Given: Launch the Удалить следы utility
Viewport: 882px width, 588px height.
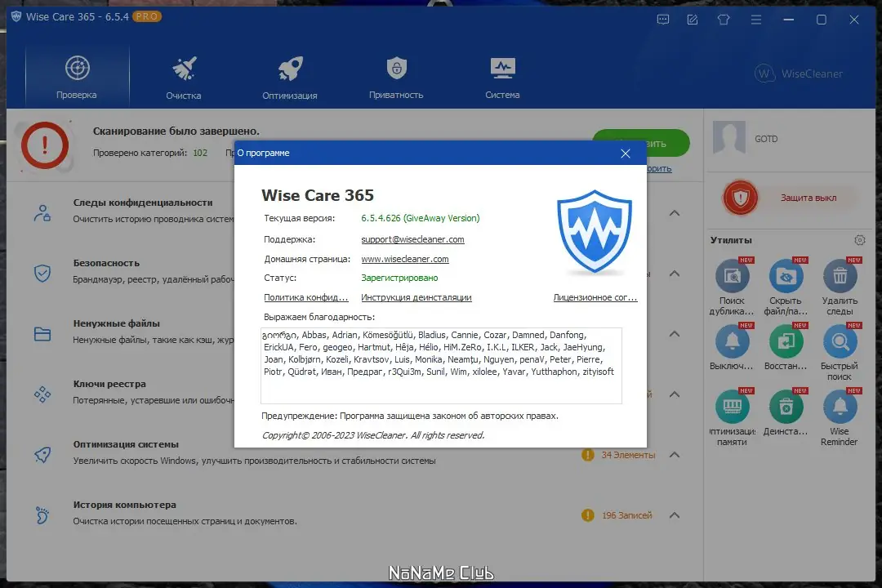Looking at the screenshot, I should pos(840,287).
